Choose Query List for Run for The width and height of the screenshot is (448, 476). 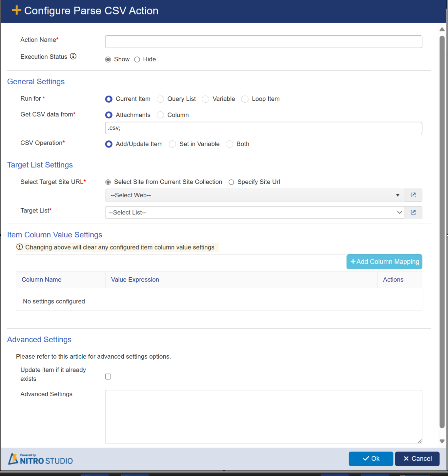tap(160, 99)
